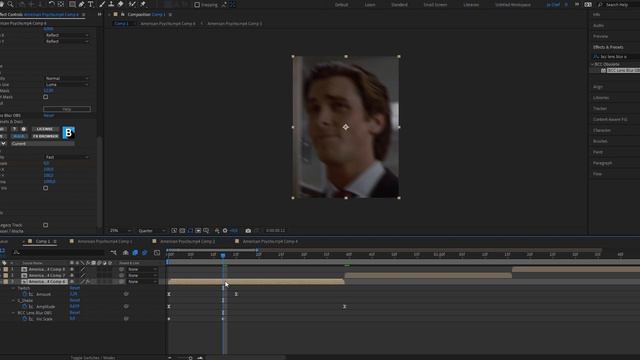Open the Effects & Presets panel
The height and width of the screenshot is (360, 640).
coord(608,47)
